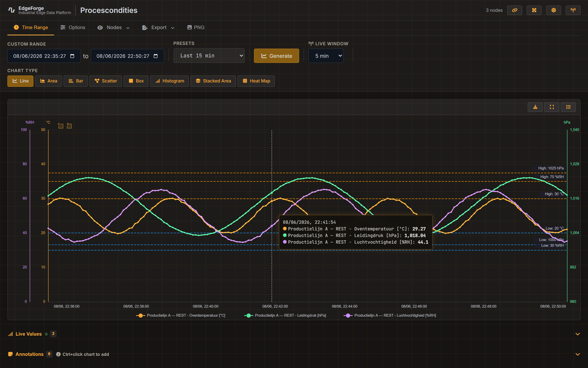The width and height of the screenshot is (588, 368).
Task: Click the 3 nodes text in header
Action: tap(494, 10)
